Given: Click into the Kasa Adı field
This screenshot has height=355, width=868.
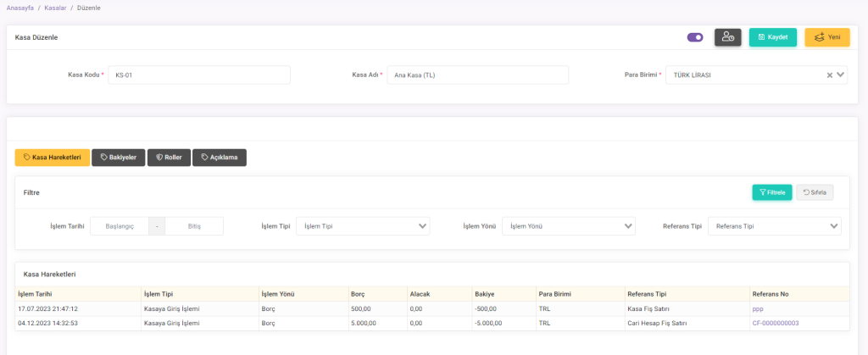Looking at the screenshot, I should coord(477,75).
